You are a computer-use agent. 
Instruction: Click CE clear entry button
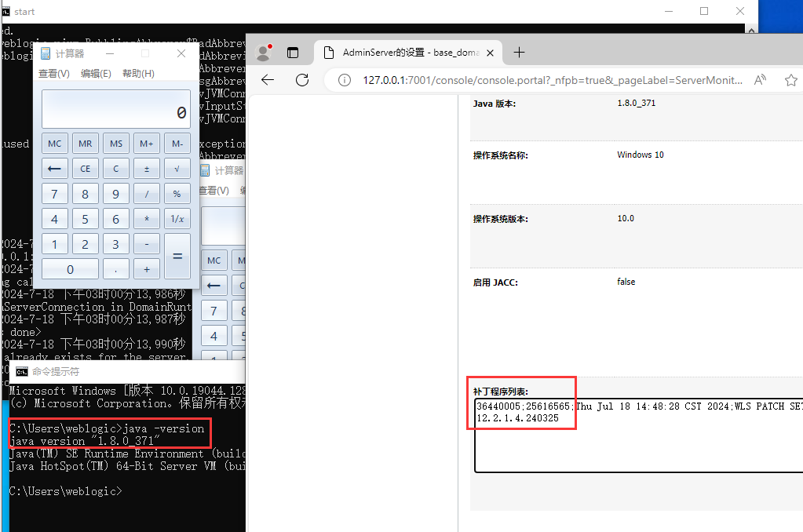click(x=86, y=169)
